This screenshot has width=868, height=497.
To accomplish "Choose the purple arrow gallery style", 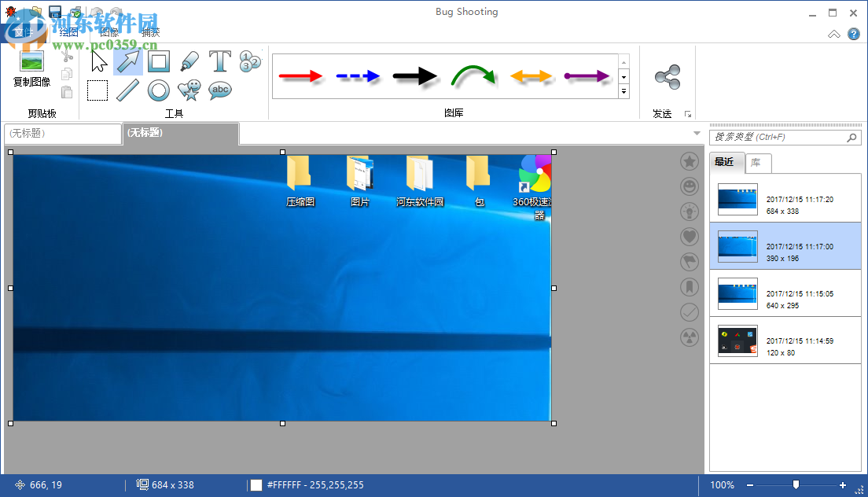I will (x=587, y=76).
